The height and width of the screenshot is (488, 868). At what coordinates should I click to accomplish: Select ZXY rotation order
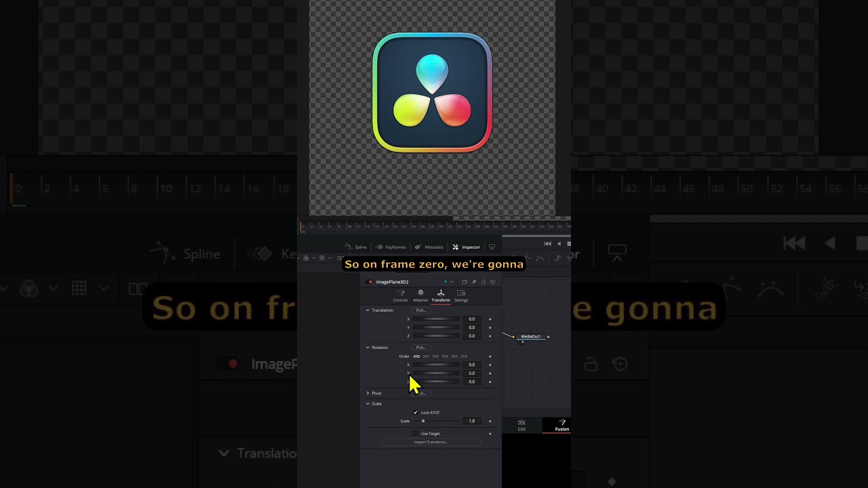(x=454, y=357)
